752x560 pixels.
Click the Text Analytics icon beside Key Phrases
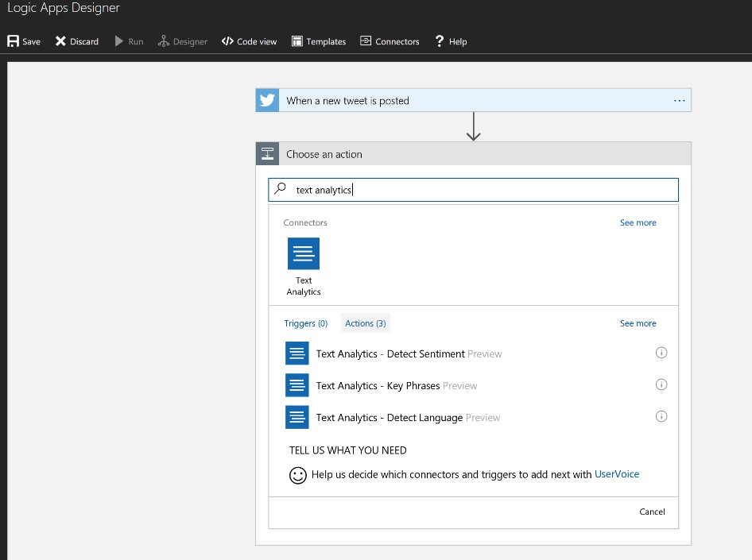(297, 384)
